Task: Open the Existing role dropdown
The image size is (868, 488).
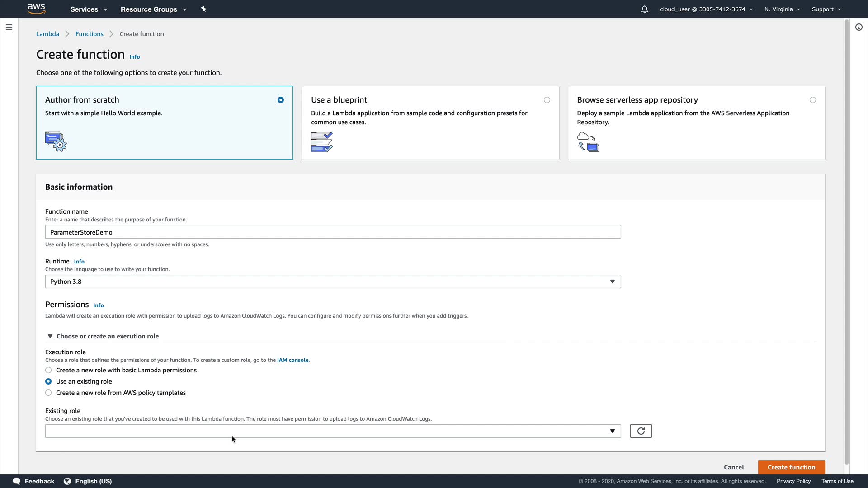Action: click(333, 431)
